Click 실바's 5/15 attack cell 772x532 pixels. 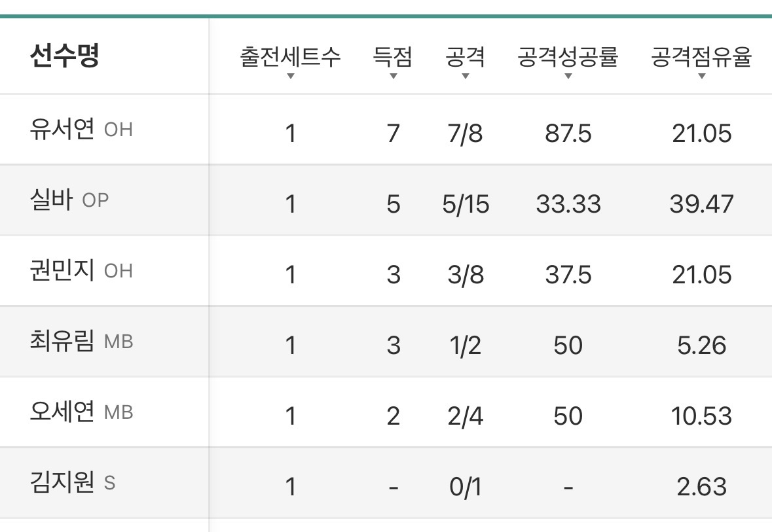coord(466,204)
